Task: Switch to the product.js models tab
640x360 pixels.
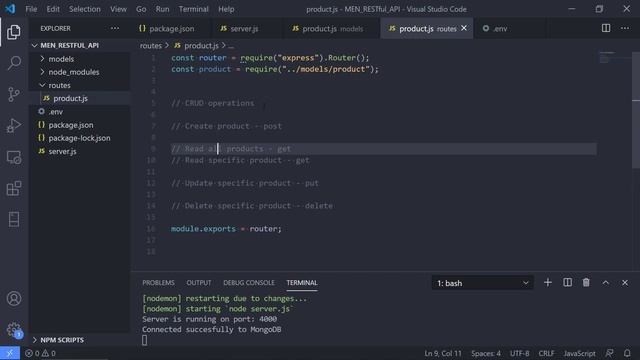Action: tap(331, 29)
